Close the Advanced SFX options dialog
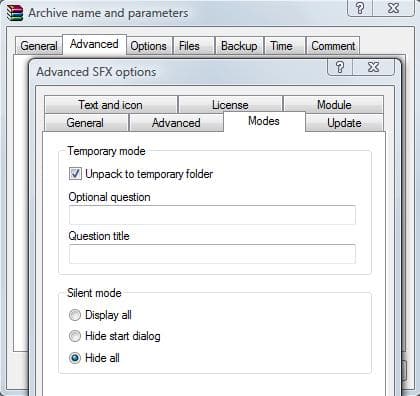The width and height of the screenshot is (420, 396). tap(374, 67)
